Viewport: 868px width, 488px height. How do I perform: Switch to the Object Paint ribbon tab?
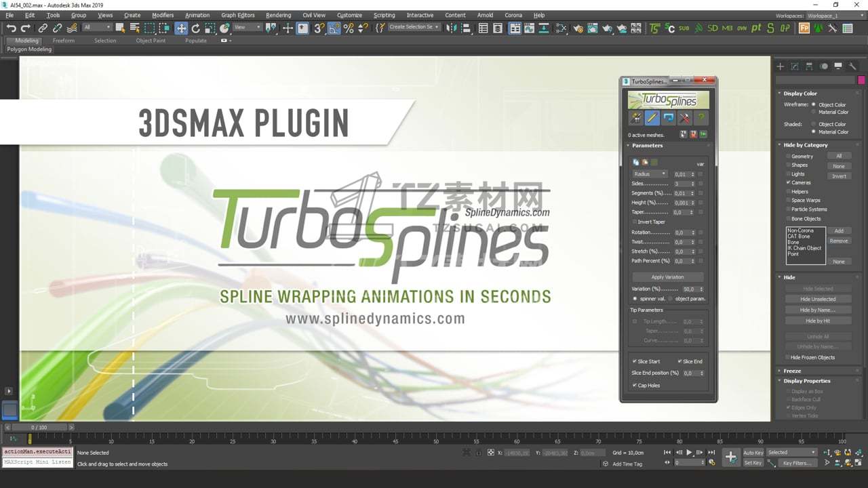[151, 41]
